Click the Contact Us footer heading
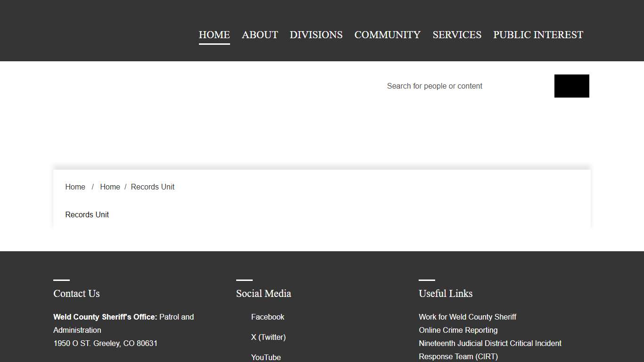The image size is (644, 362). click(x=76, y=293)
